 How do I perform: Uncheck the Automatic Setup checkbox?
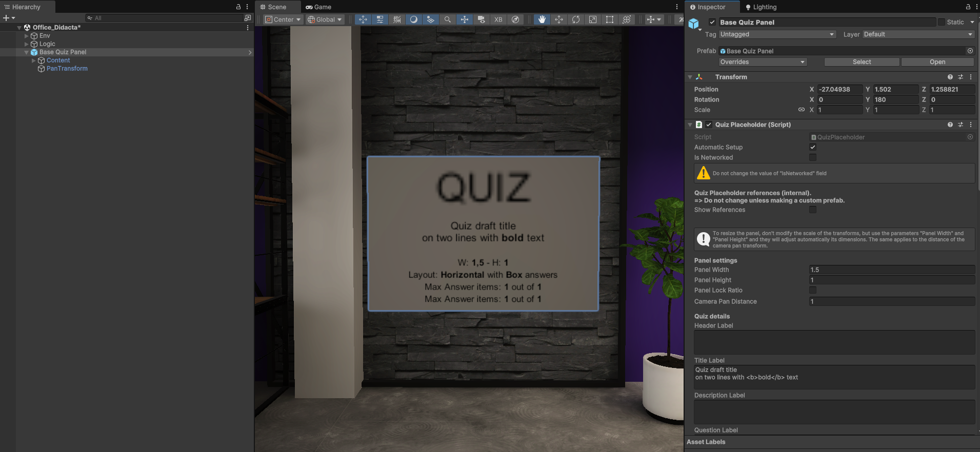[813, 147]
